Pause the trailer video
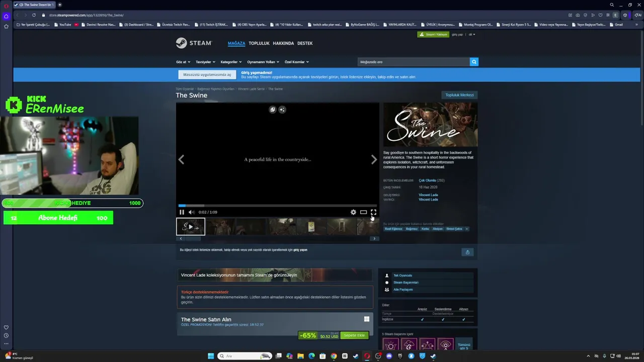This screenshot has height=362, width=644. click(x=182, y=212)
